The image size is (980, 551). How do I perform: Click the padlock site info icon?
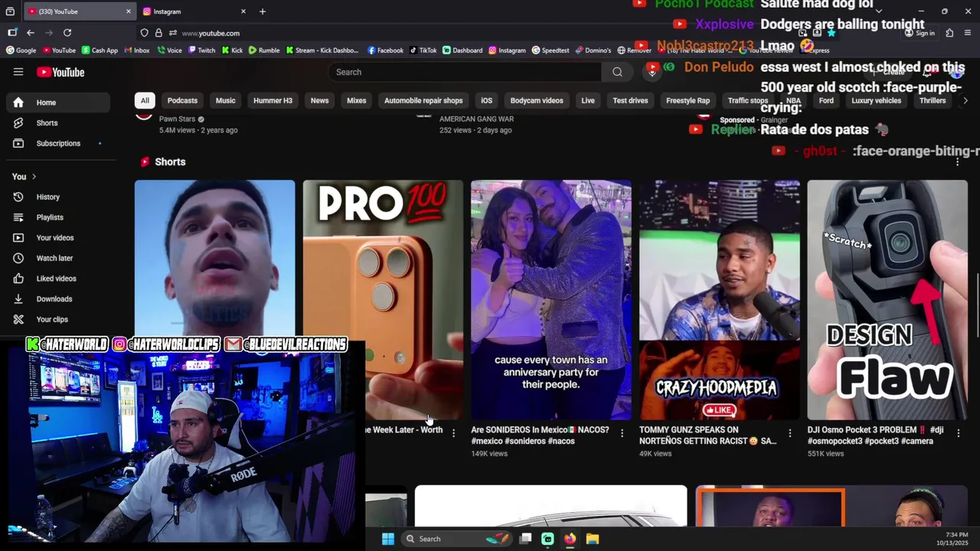158,33
